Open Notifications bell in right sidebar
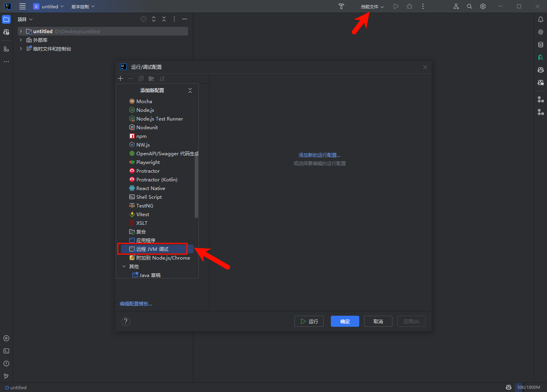The height and width of the screenshot is (392, 547). tap(541, 19)
